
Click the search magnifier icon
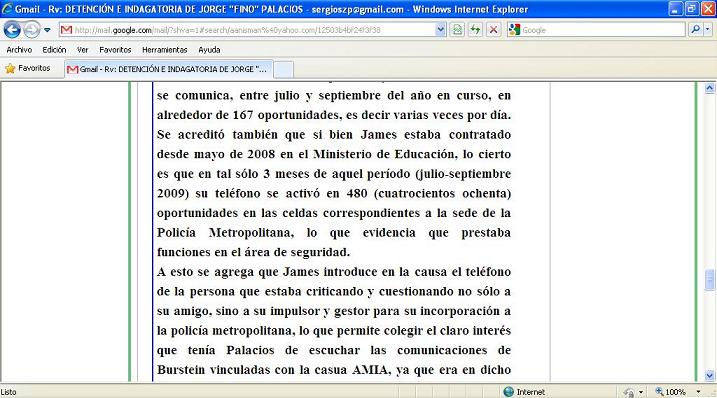point(695,30)
